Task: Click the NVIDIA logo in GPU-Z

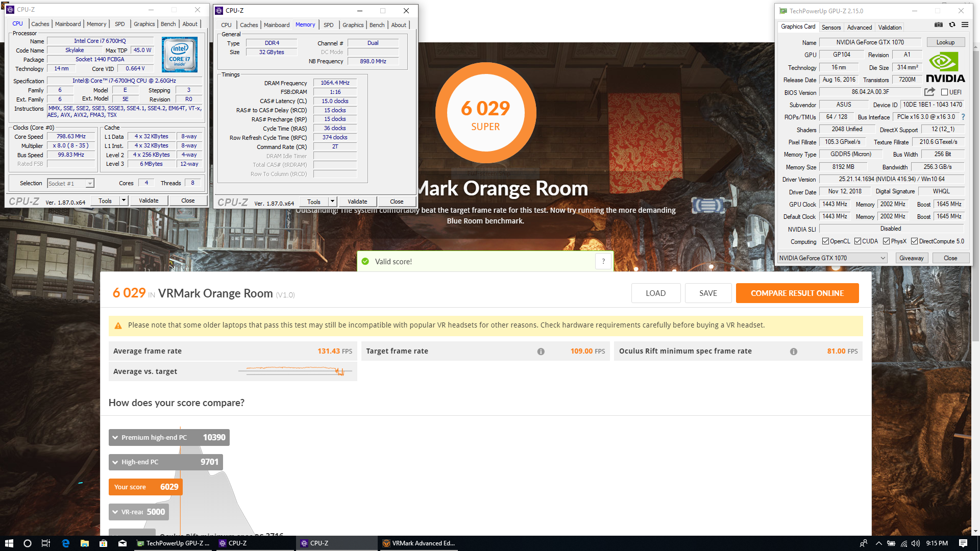Action: point(945,67)
